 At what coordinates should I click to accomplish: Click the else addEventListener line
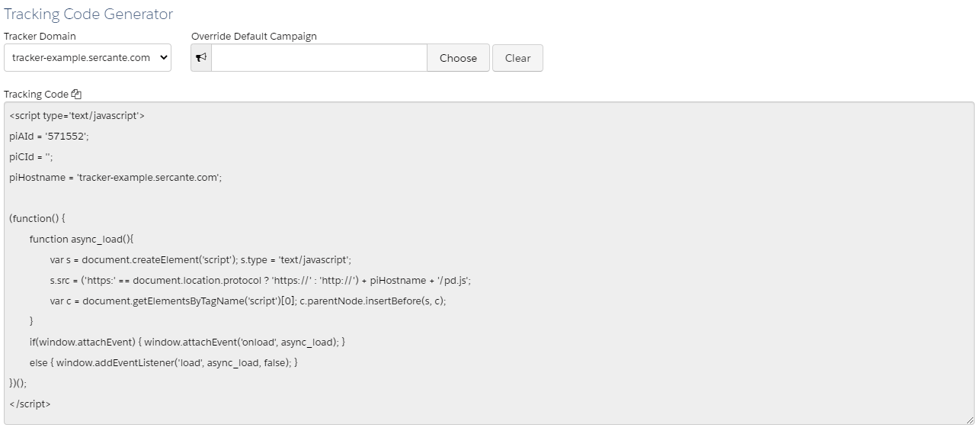click(164, 362)
